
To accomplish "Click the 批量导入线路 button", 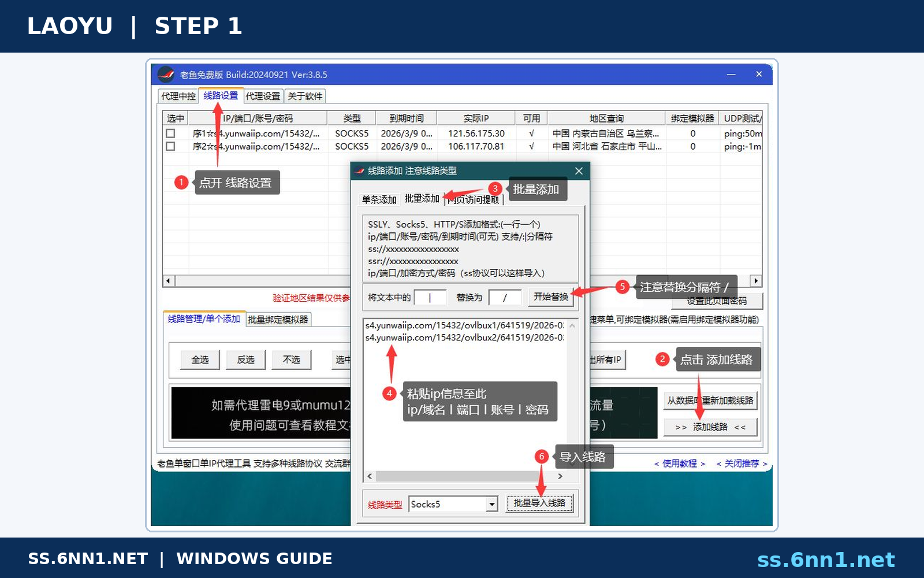I will pos(540,503).
